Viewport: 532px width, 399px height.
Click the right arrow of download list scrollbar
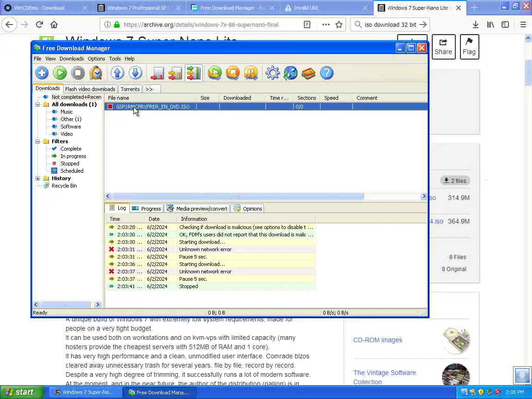tap(424, 196)
